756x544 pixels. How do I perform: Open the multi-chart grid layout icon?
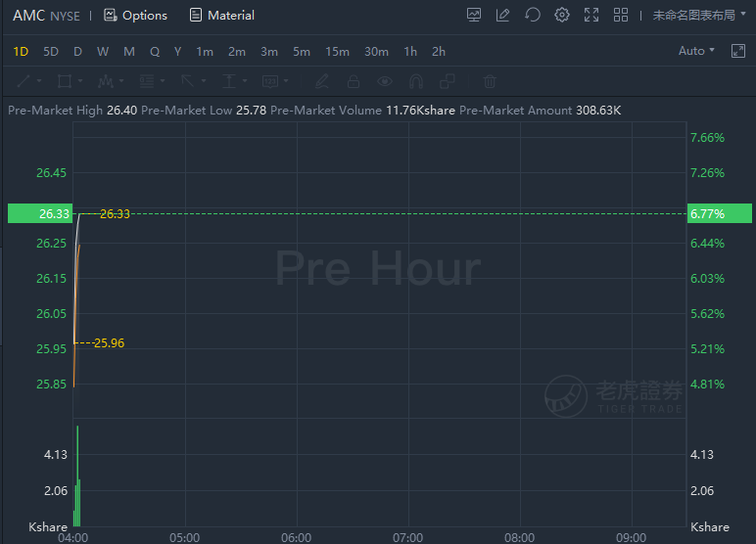point(621,15)
